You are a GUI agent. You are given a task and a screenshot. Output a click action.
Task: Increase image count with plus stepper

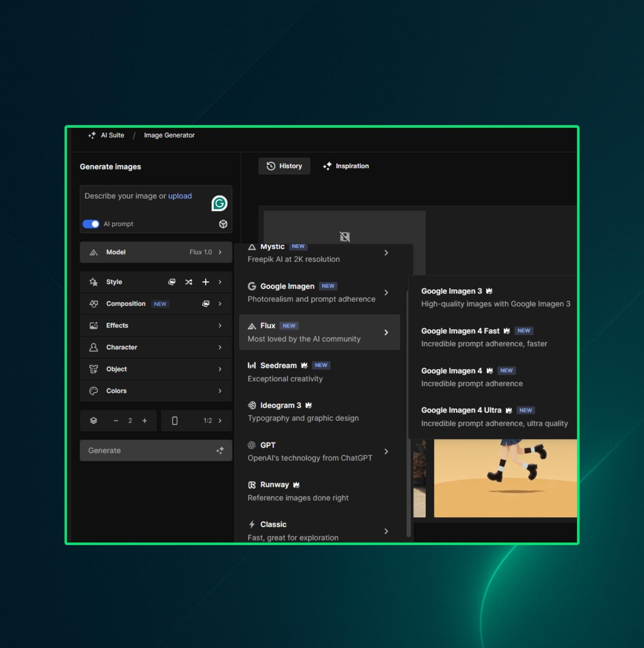click(144, 421)
